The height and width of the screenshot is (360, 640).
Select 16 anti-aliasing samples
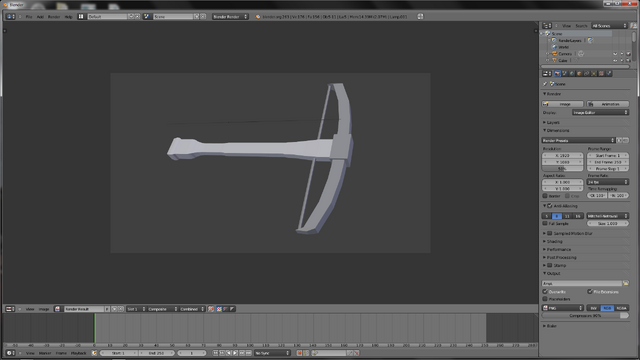[x=578, y=216]
